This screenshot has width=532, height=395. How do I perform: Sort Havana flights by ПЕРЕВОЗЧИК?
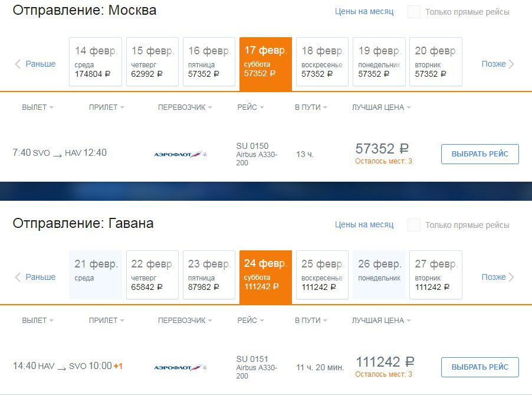tap(185, 320)
